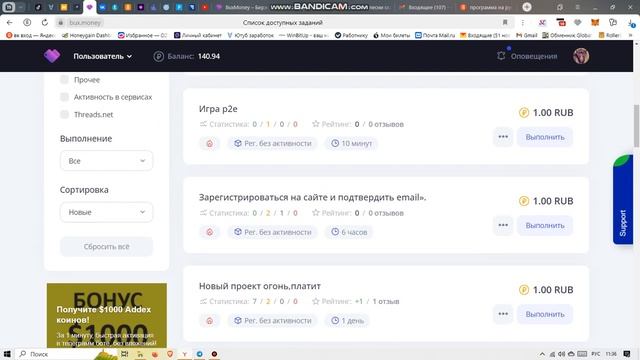Open Оповещения bell notifications
Image resolution: width=640 pixels, height=360 pixels.
tap(527, 56)
